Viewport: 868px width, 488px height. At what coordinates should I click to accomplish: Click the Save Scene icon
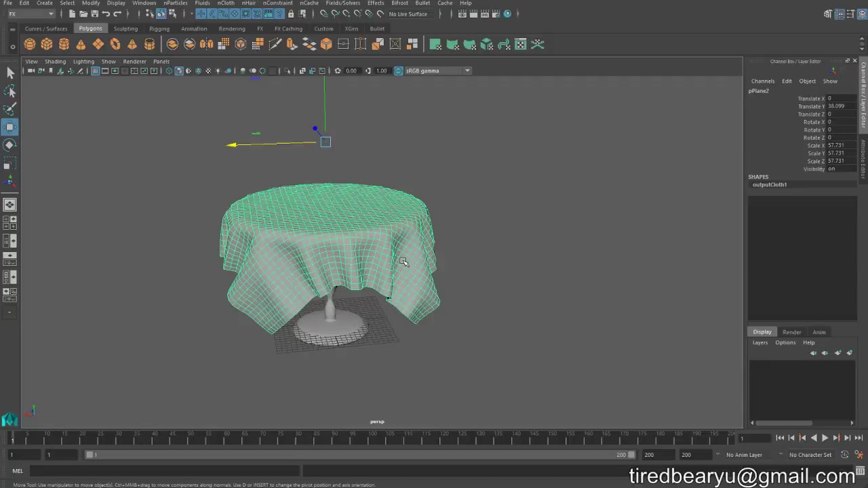(x=94, y=14)
